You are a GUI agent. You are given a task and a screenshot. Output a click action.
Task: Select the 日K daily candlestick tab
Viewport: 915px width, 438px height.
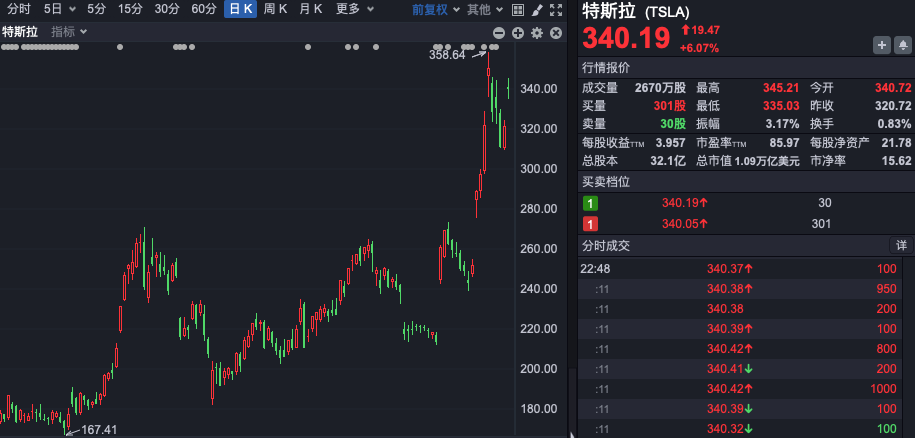tap(240, 9)
